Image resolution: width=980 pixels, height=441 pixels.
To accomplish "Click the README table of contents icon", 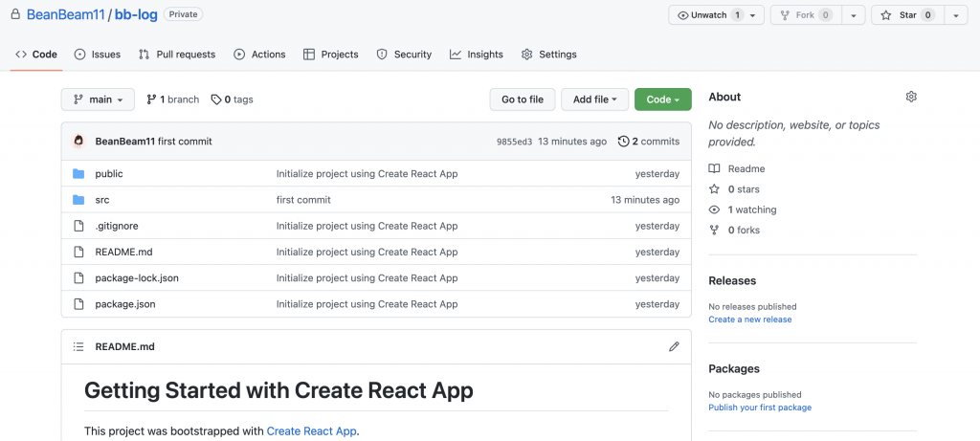I will click(x=78, y=346).
